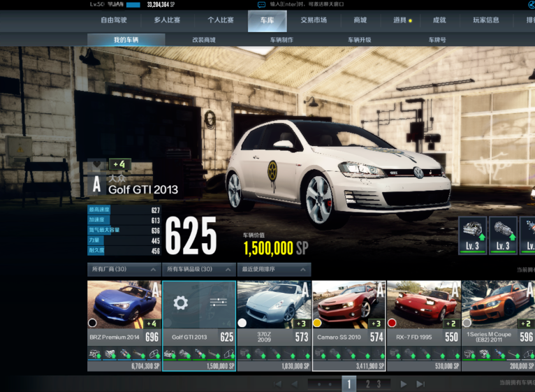This screenshot has width=535, height=392.
Task: Click the gray color dot on 1 Series M card
Action: pos(467,323)
